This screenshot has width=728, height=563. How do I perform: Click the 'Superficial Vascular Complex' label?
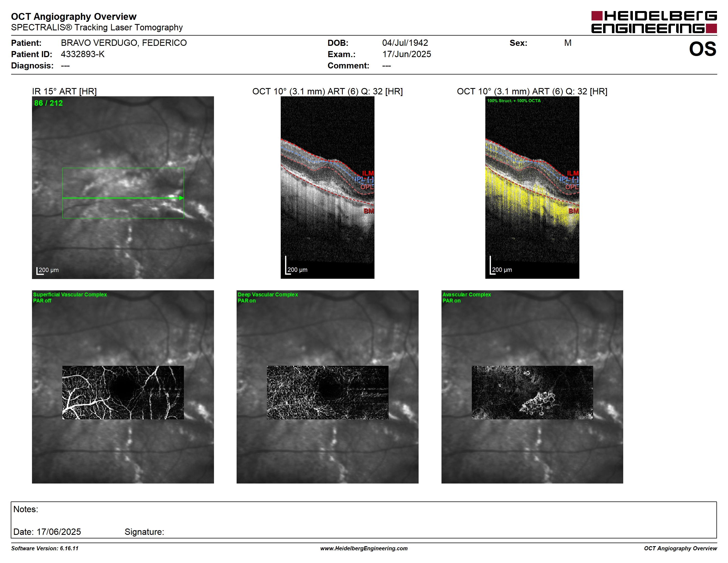(70, 294)
